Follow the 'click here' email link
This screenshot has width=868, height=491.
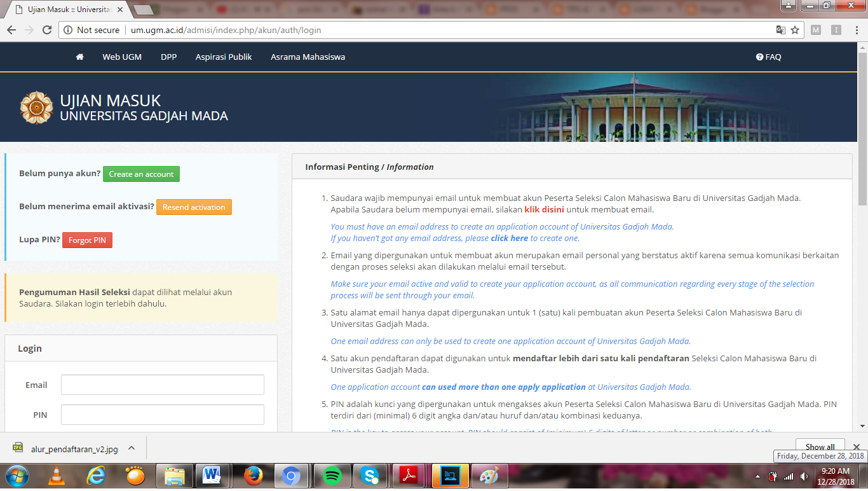(509, 238)
